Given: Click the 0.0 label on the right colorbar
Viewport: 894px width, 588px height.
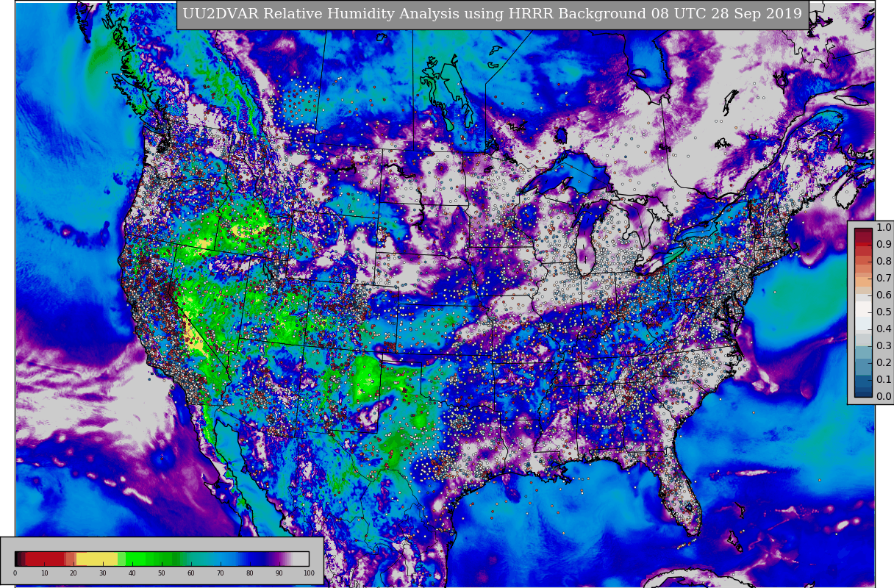Looking at the screenshot, I should tap(884, 396).
